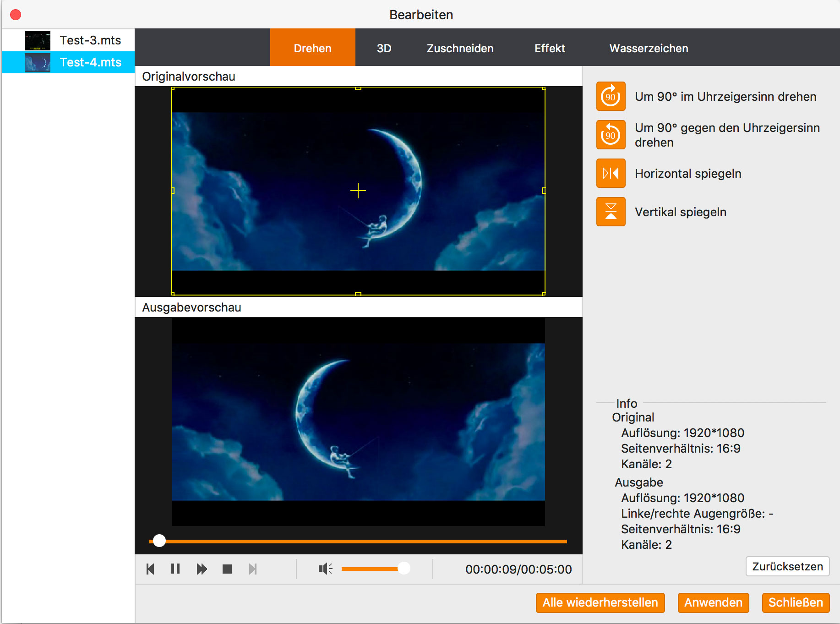This screenshot has height=624, width=840.
Task: Jump to previous frame button
Action: click(x=150, y=569)
